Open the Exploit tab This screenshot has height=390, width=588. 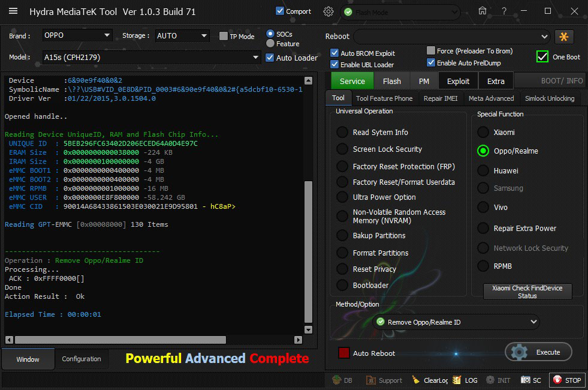tap(458, 81)
